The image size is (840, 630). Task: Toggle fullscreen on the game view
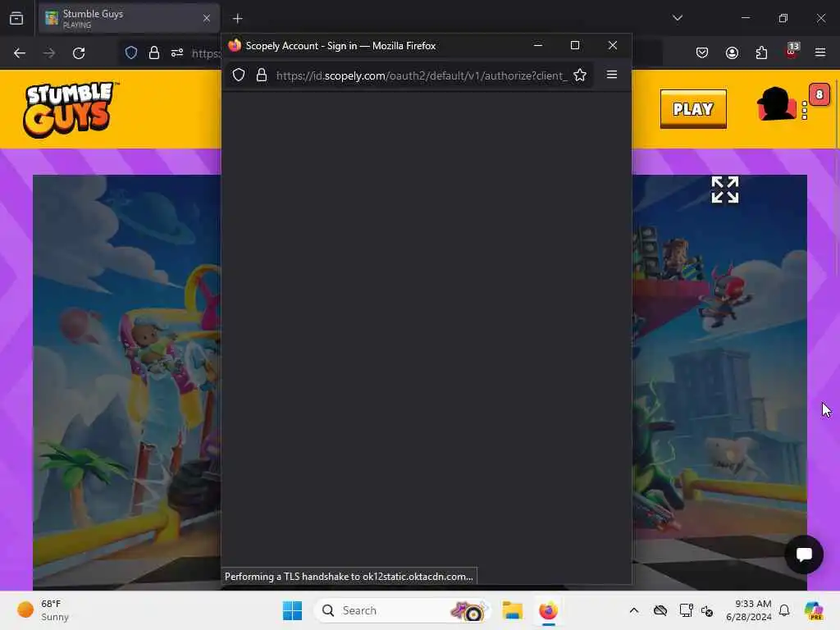(x=725, y=189)
